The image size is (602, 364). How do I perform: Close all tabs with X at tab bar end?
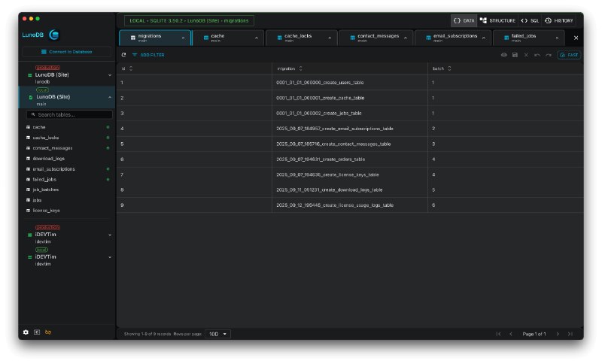tap(576, 38)
